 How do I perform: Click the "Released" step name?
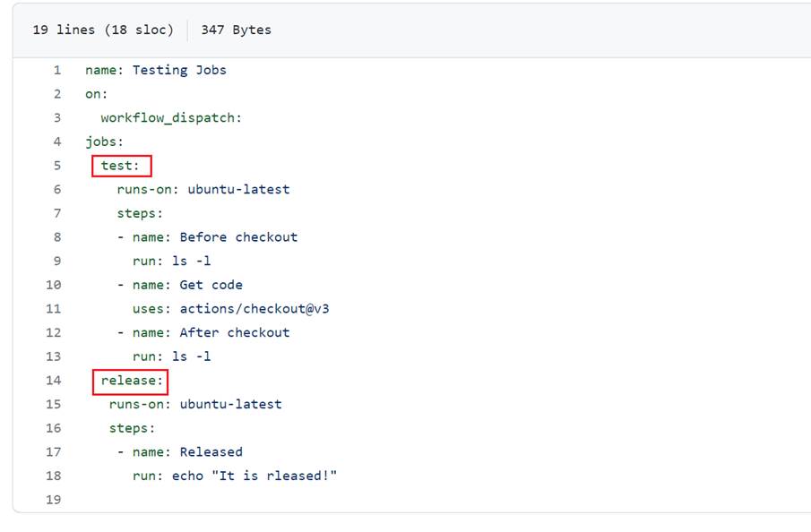coord(211,452)
